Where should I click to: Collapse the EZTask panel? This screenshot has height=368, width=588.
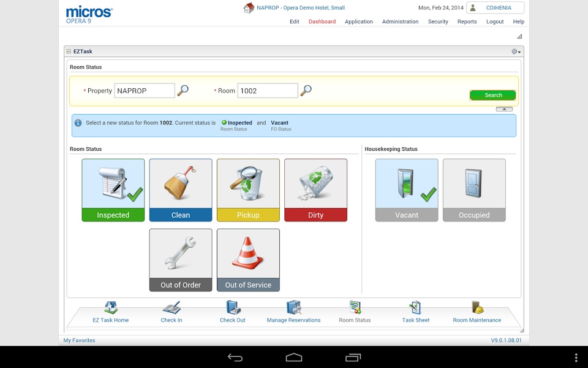[69, 52]
